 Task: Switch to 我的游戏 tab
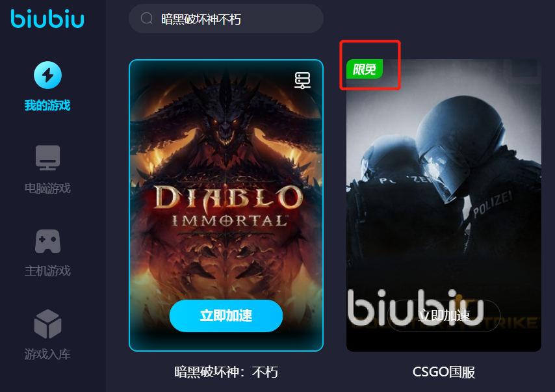coord(47,105)
